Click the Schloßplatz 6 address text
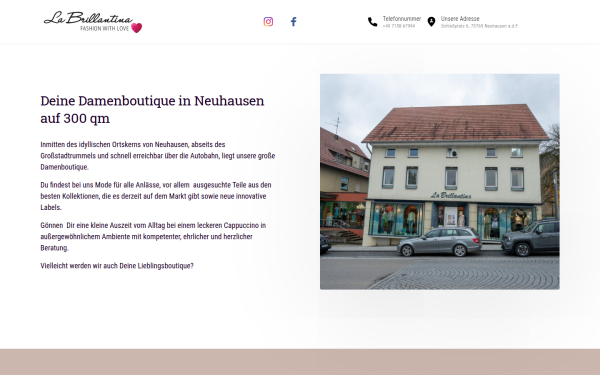This screenshot has width=600, height=375. point(480,26)
